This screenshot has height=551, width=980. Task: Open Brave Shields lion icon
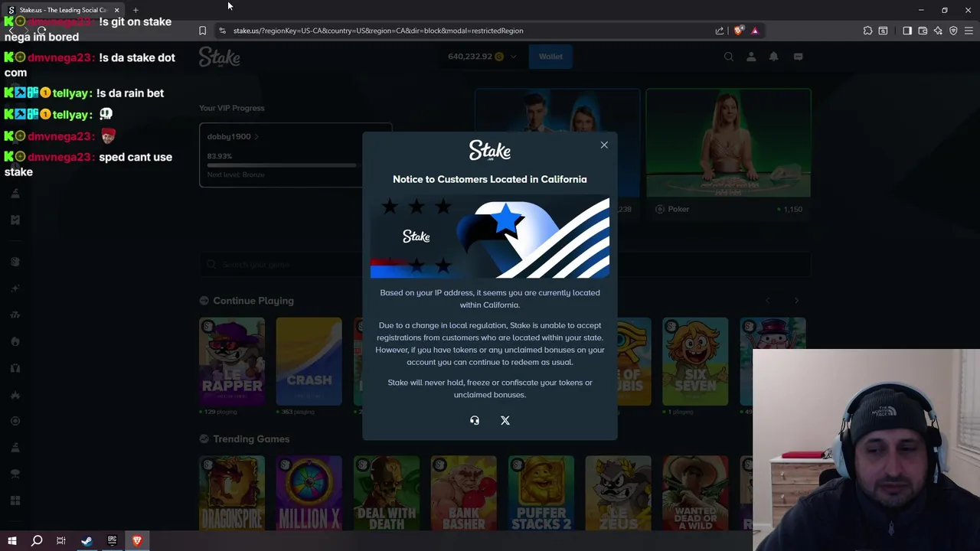point(738,31)
